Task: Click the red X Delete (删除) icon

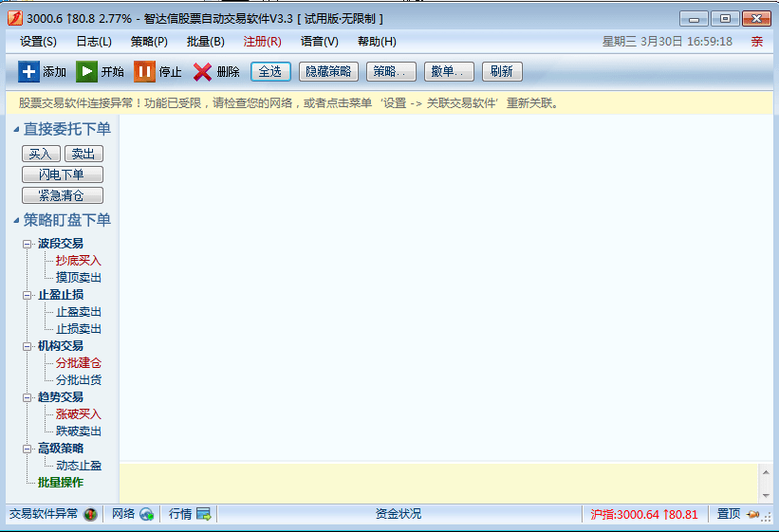Action: point(202,72)
